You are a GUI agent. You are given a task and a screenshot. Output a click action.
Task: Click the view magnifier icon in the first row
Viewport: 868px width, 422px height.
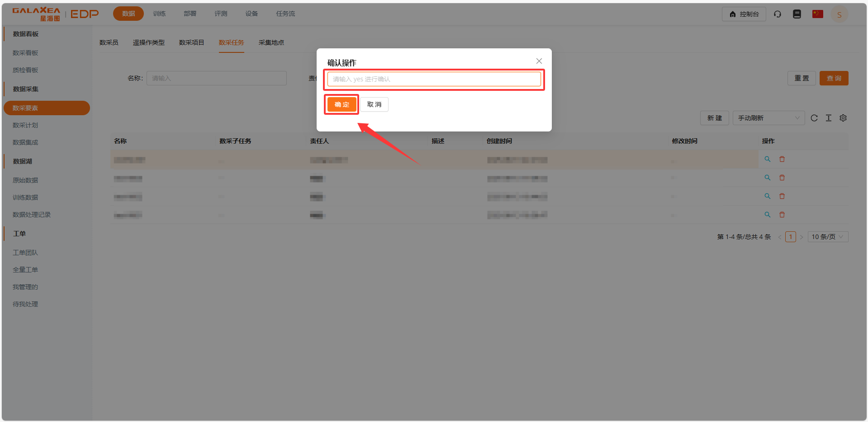click(767, 159)
